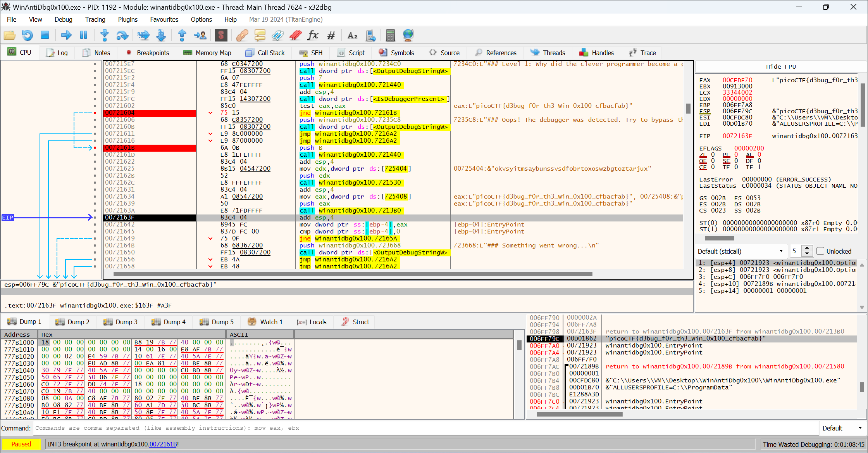Click the Restart program toolbar icon
This screenshot has height=453, width=868.
pyautogui.click(x=27, y=35)
